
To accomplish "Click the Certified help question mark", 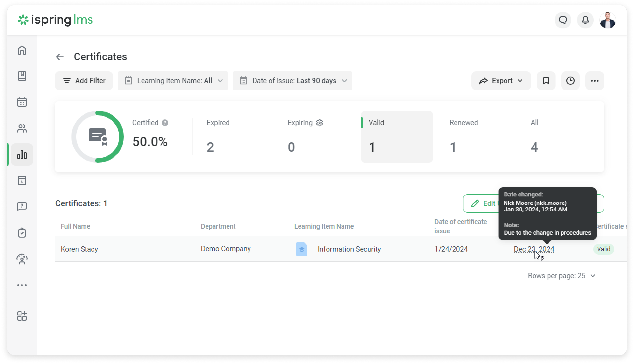I will [x=165, y=123].
